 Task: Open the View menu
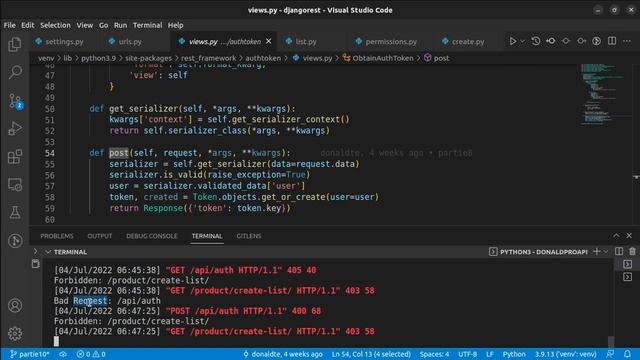pos(84,25)
